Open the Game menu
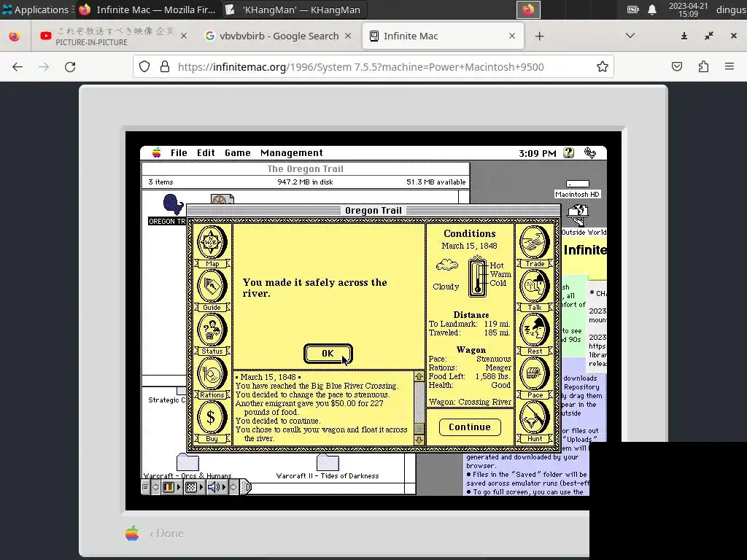 pos(237,153)
